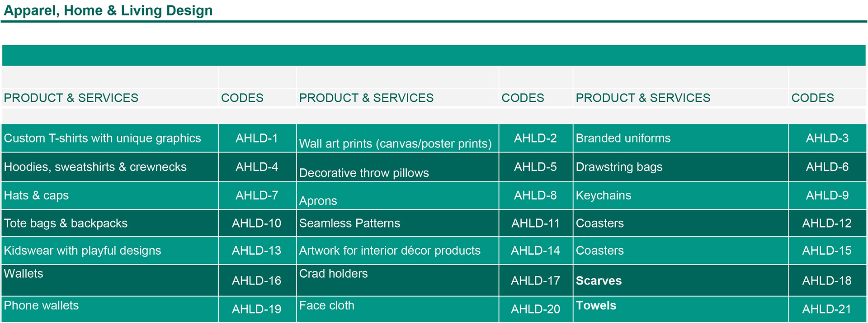This screenshot has width=868, height=323.
Task: Click the Branded uniforms cell
Action: [x=623, y=138]
